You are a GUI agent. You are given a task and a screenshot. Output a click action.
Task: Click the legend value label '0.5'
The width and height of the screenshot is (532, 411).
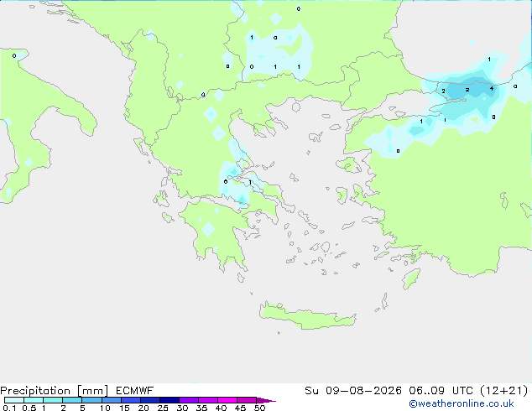pos(29,408)
